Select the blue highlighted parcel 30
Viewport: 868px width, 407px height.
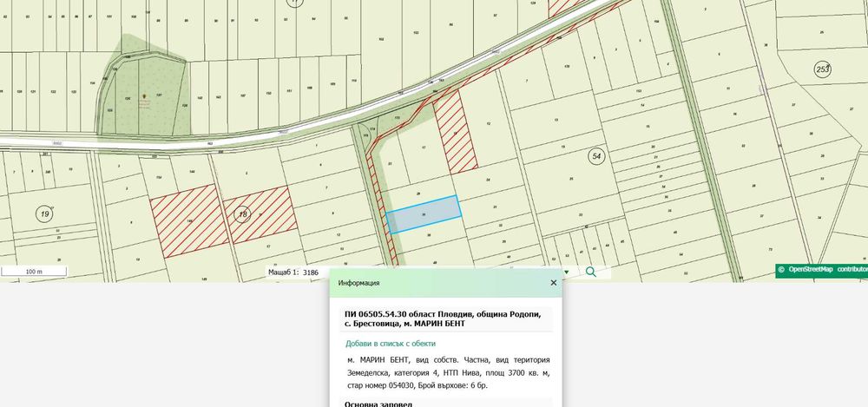coord(424,213)
